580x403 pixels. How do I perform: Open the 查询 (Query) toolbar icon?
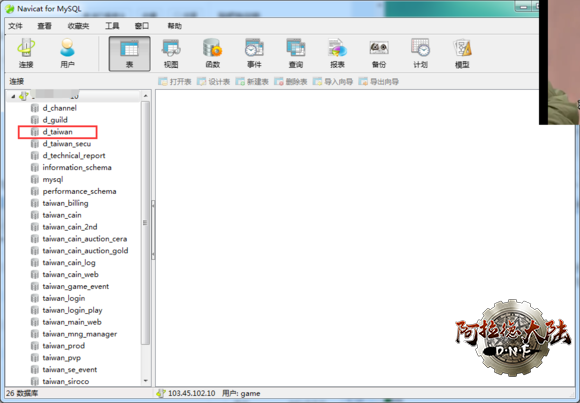(296, 53)
